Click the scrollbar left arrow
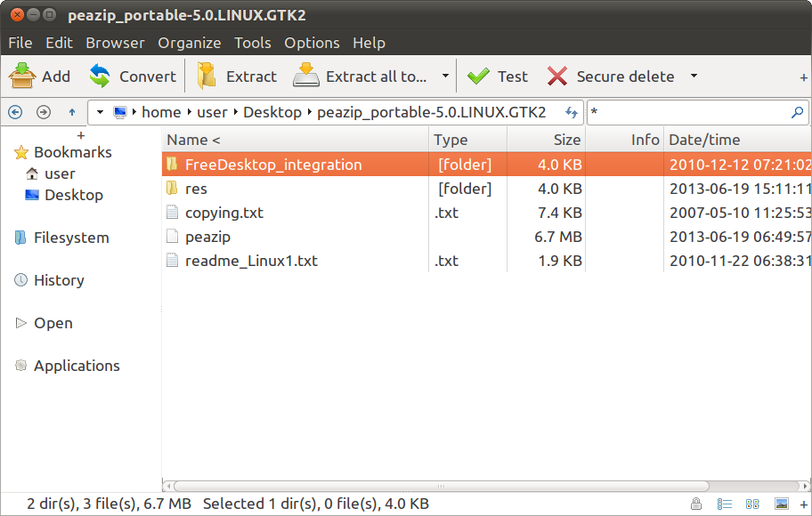This screenshot has height=516, width=812. click(x=167, y=486)
